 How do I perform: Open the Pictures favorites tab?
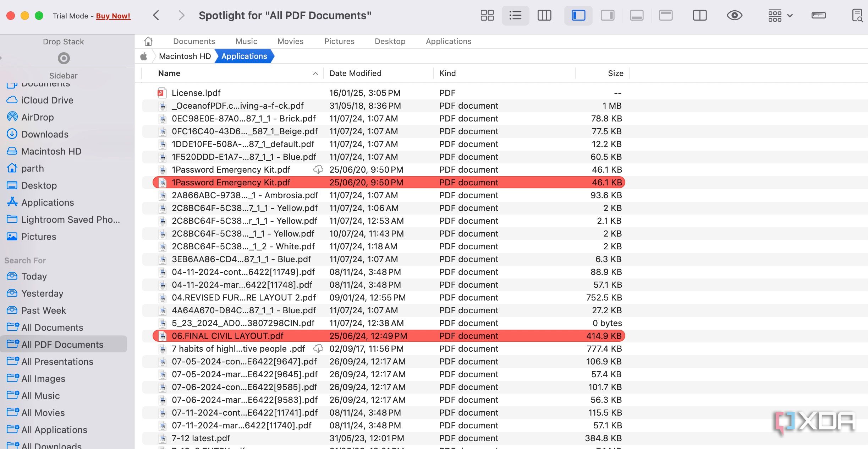tap(339, 42)
